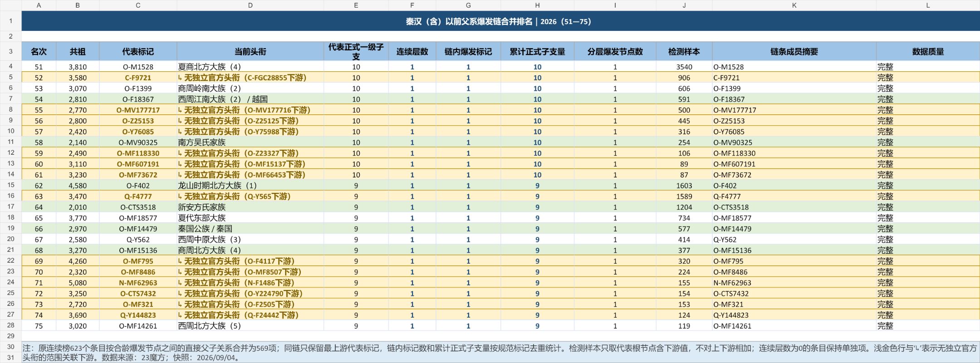Click cell 夏商北方大族（4）
Screen dimensions: 980x363
[250, 67]
